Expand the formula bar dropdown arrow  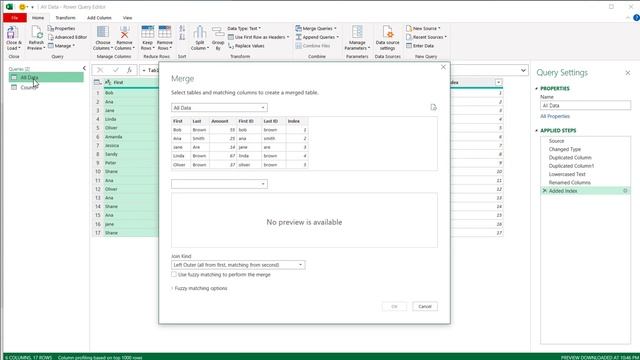523,71
